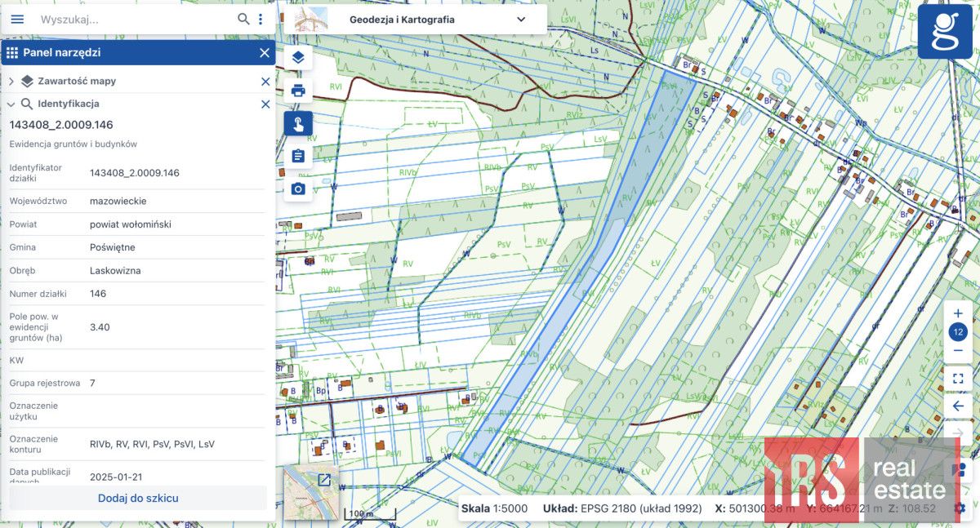Collapse the Identyfikacja section
This screenshot has width=980, height=528.
coord(11,104)
